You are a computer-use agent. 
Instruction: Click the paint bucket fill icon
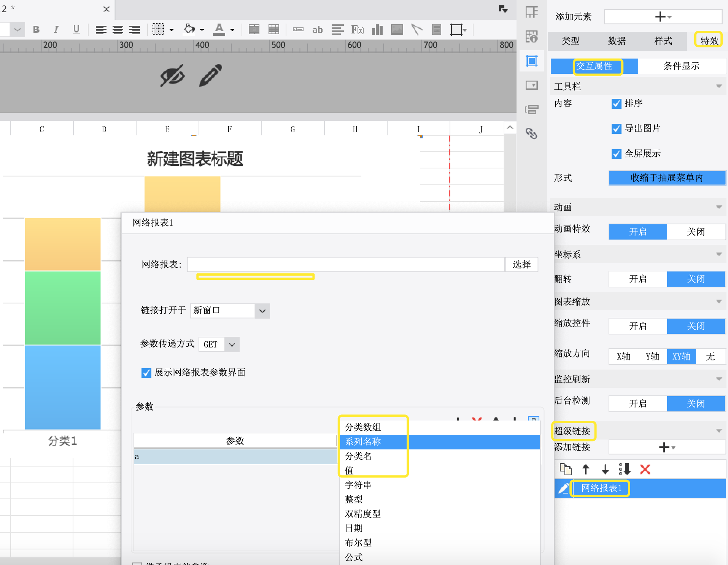[x=189, y=29]
